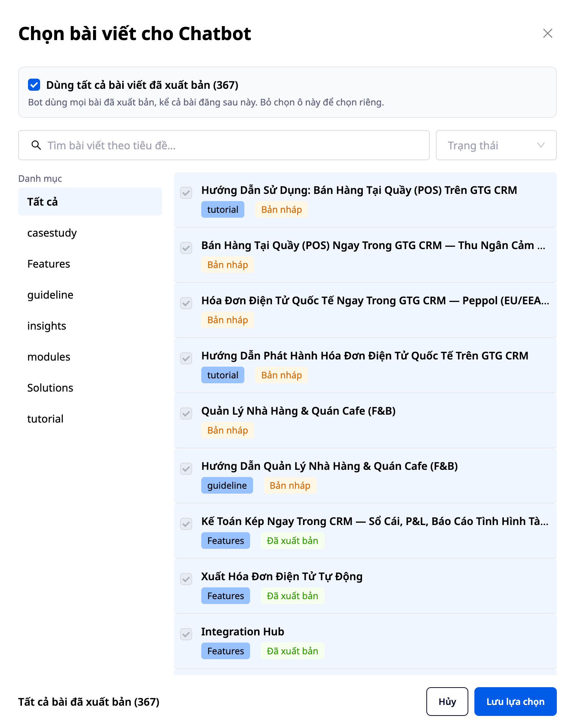Image resolution: width=575 pixels, height=728 pixels.
Task: Expand the Trạng thái chevron arrow
Action: pos(541,145)
